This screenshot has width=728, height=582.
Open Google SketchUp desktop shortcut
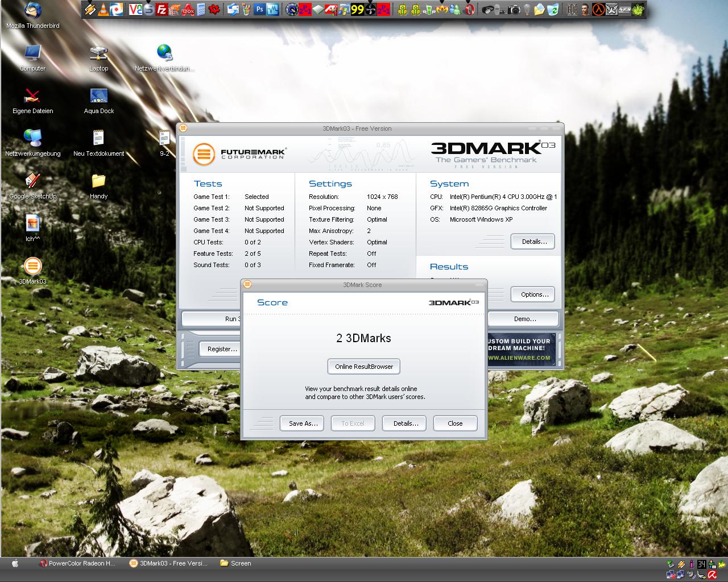[x=32, y=186]
